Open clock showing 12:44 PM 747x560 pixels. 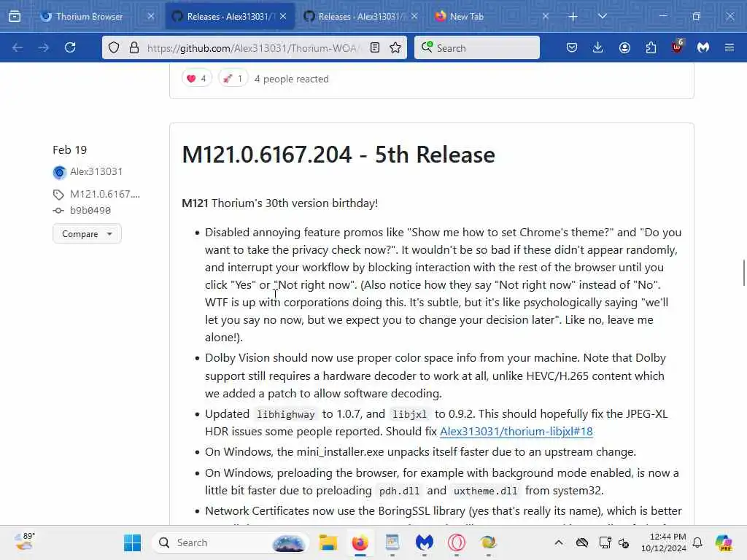664,542
